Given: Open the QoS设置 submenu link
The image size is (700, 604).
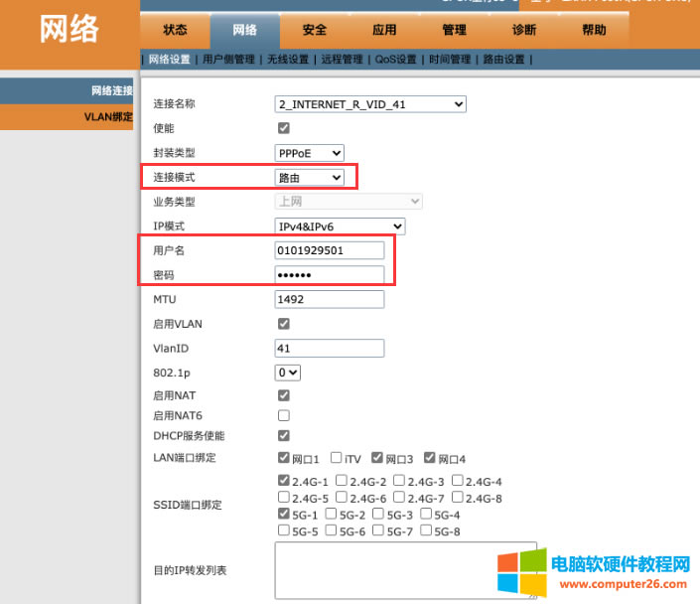Looking at the screenshot, I should [x=395, y=60].
